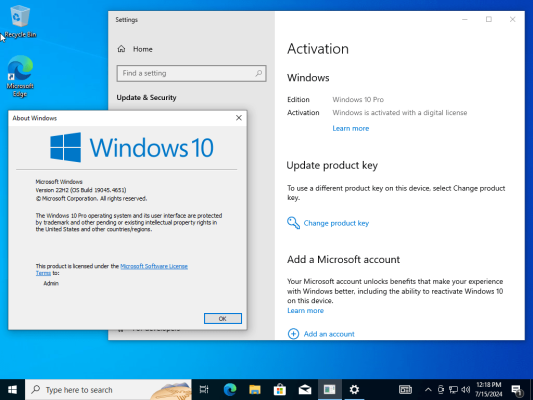Viewport: 533px width, 400px height.
Task: Open the touch keyboard tray icon
Action: point(405,389)
